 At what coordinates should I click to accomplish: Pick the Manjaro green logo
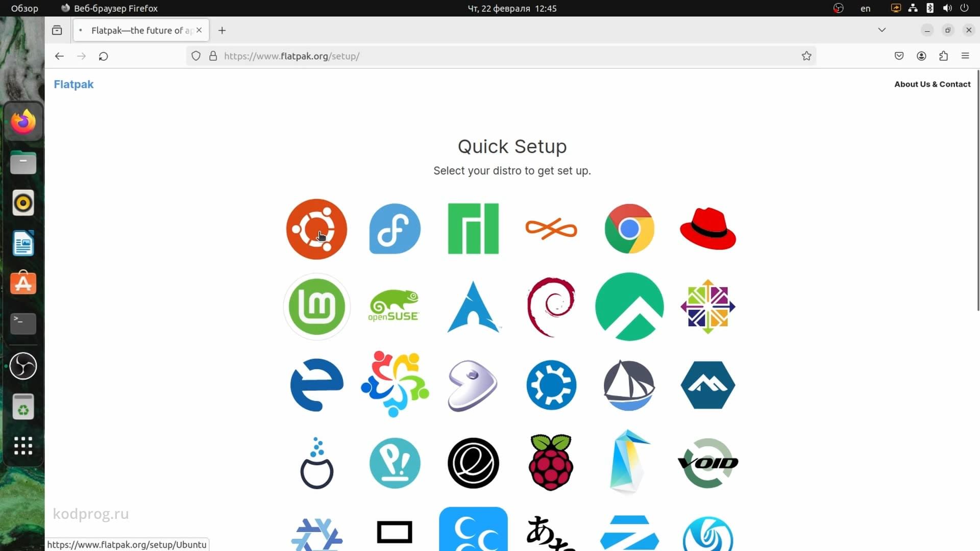click(x=473, y=229)
